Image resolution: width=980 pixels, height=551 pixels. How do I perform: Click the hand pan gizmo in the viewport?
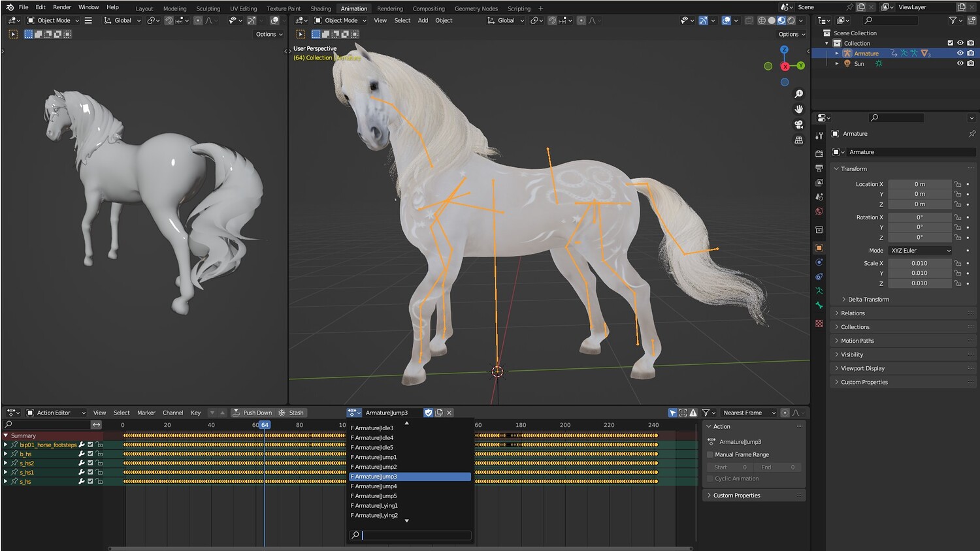798,109
